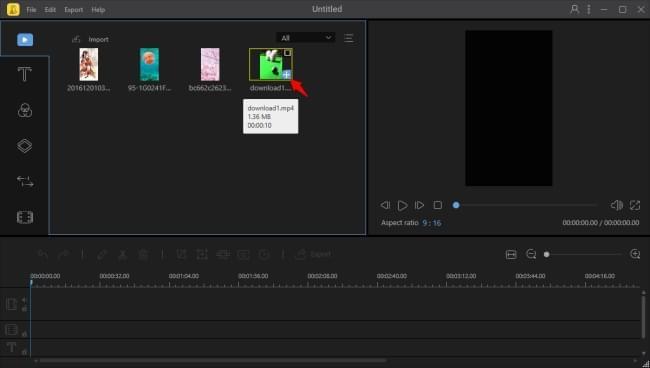Click the Redo icon in timeline toolbar

63,254
